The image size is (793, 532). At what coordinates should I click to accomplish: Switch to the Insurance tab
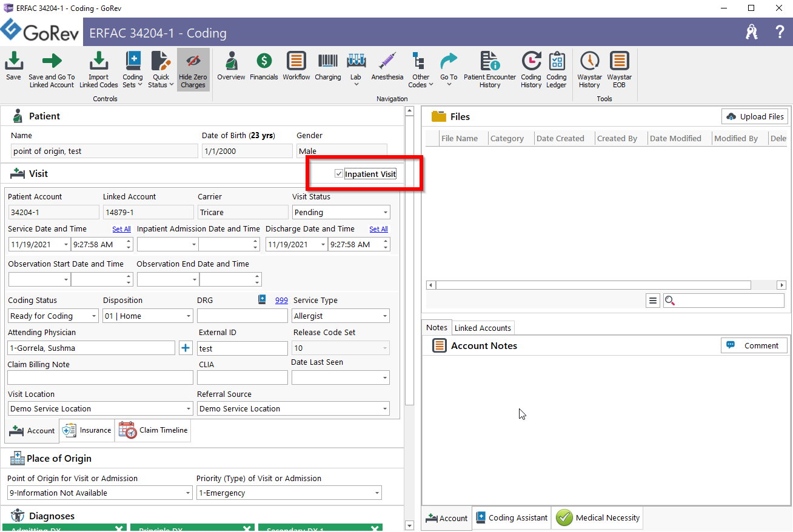click(87, 430)
